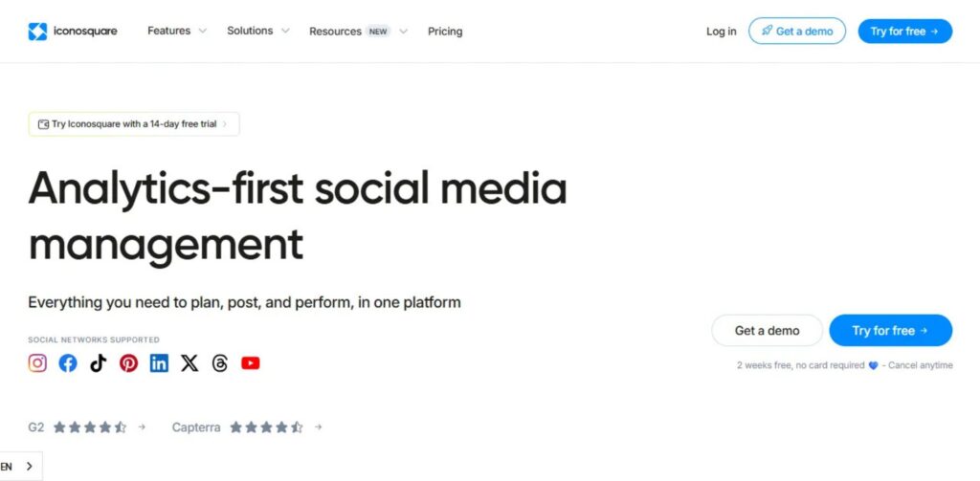Open the Capterra rating link
This screenshot has width=980, height=481.
point(247,427)
